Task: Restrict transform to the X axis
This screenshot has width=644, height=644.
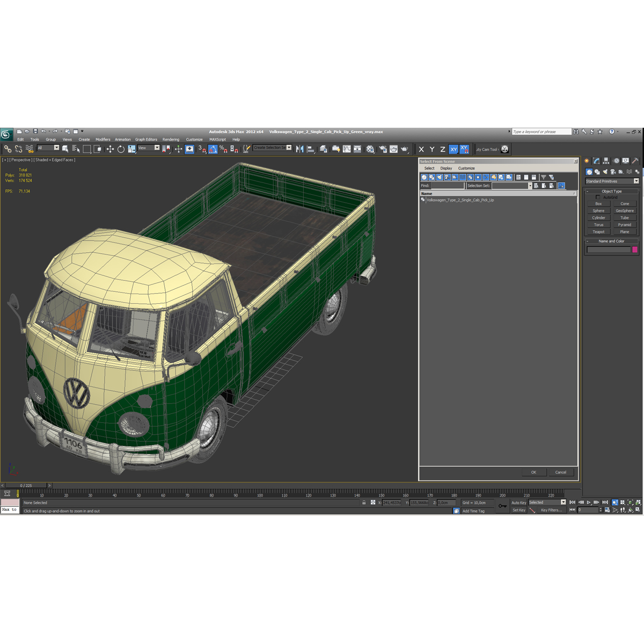Action: [x=421, y=149]
